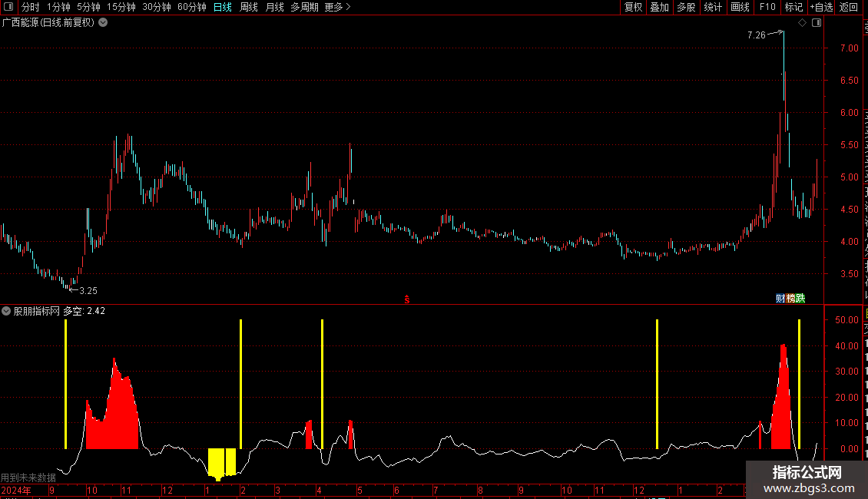This screenshot has width=868, height=499.
Task: Click the 广西能源(日线.前复权) title text
Action: [48, 23]
